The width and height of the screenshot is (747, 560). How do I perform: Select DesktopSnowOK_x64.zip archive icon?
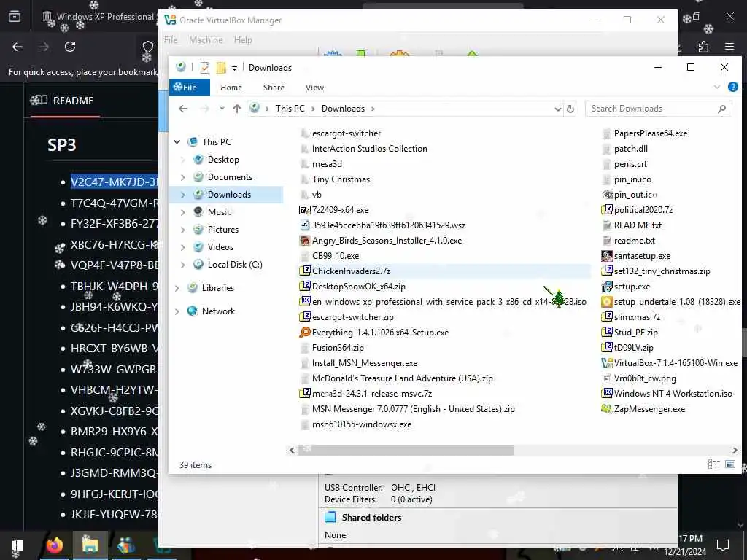(x=304, y=286)
